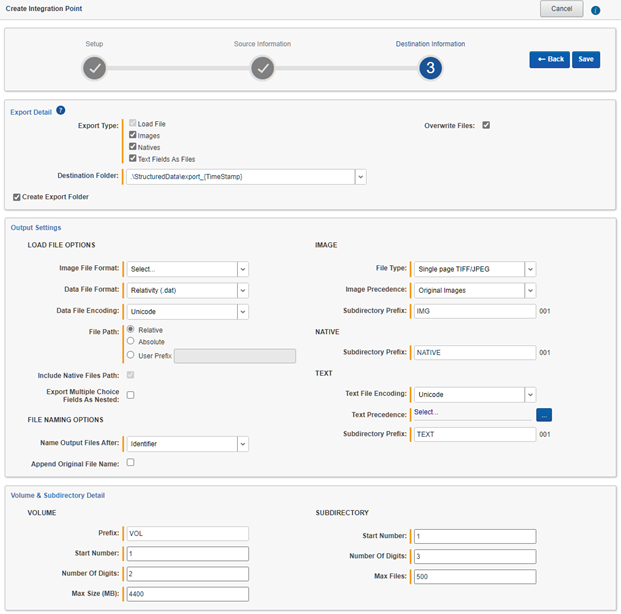The width and height of the screenshot is (621, 614).
Task: Click Subdirectory Number Of Digits field
Action: click(475, 557)
